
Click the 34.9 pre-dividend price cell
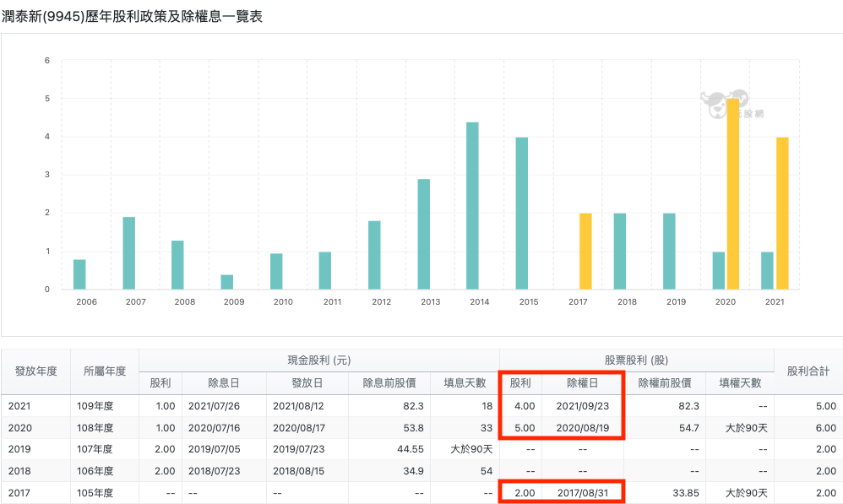click(x=389, y=471)
